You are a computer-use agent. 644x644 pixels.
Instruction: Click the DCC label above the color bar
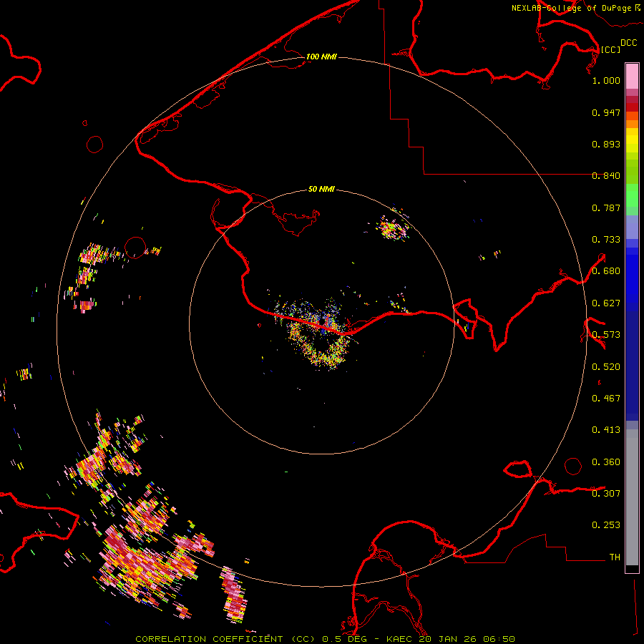pyautogui.click(x=628, y=43)
